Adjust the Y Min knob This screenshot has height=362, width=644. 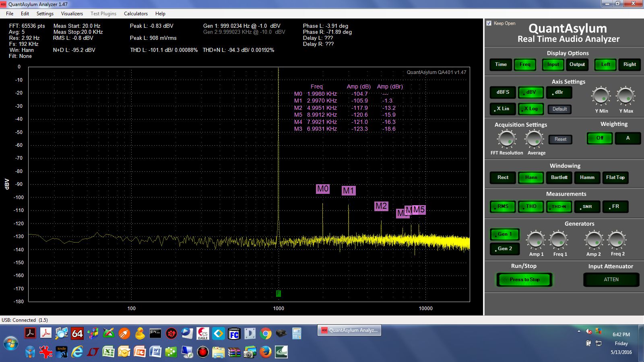[601, 97]
